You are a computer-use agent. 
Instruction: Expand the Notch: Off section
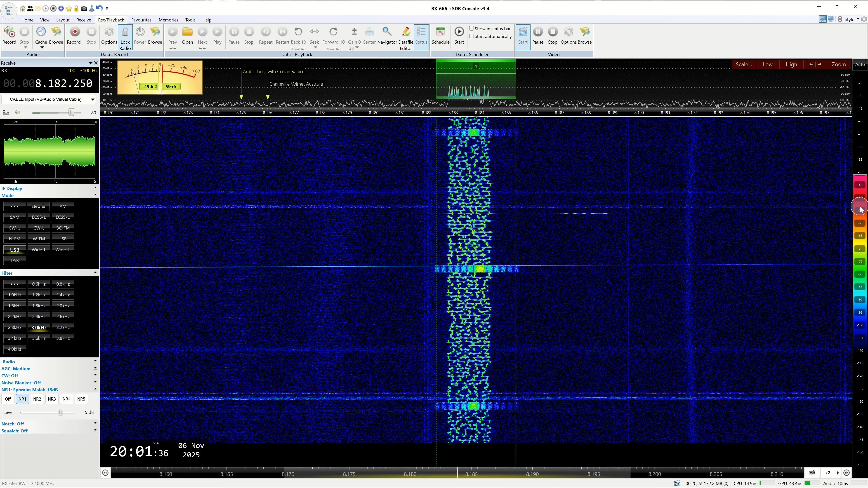point(95,423)
